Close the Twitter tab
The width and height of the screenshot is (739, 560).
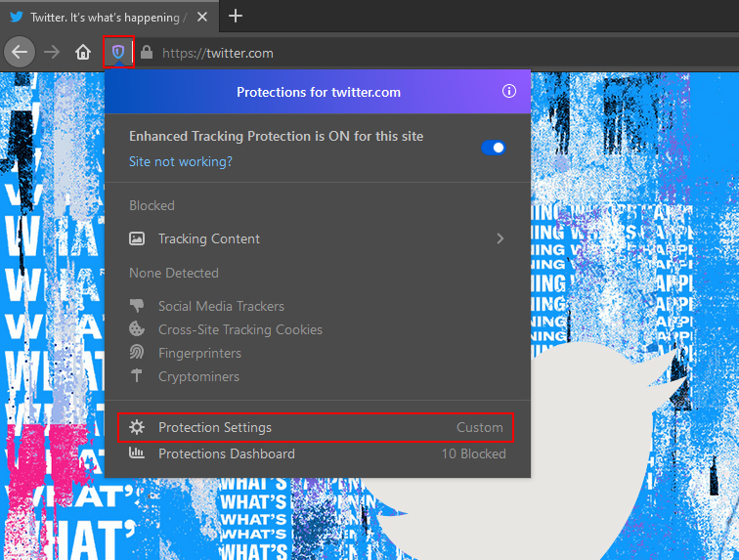202,17
